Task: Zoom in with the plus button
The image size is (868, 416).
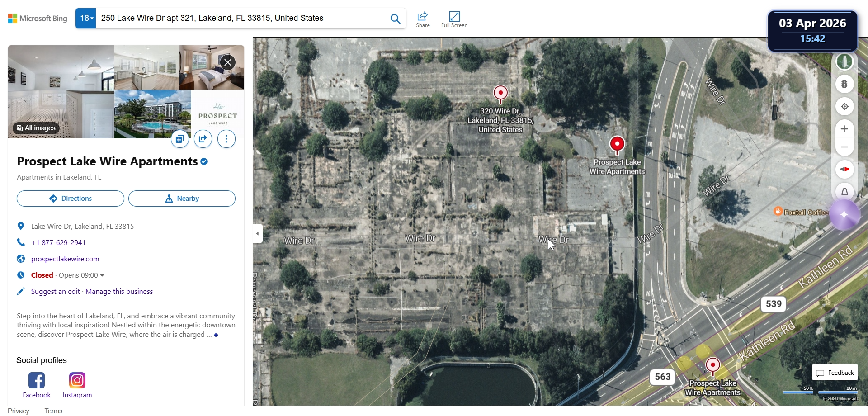Action: (x=844, y=129)
